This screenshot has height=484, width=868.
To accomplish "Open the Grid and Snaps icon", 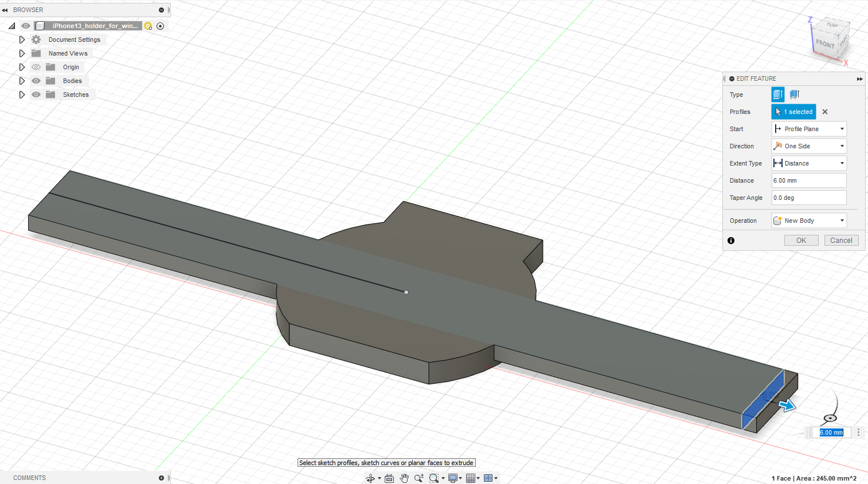I will coord(471,478).
